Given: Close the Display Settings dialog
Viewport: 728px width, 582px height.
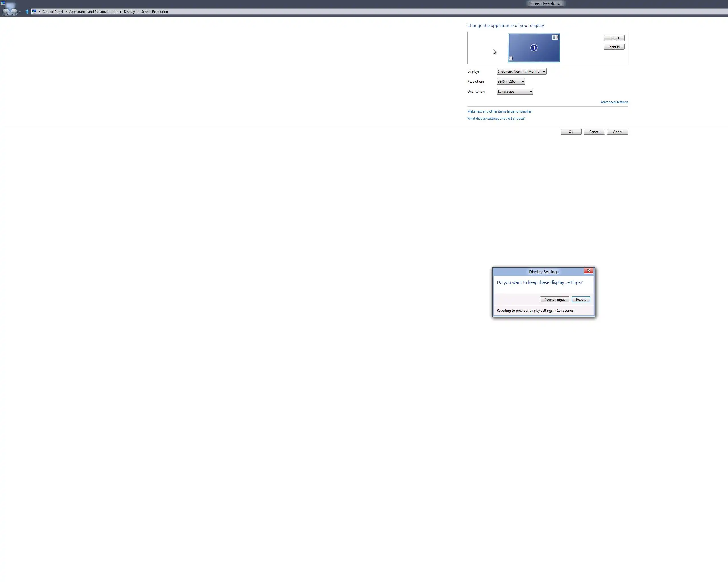Looking at the screenshot, I should tap(589, 271).
